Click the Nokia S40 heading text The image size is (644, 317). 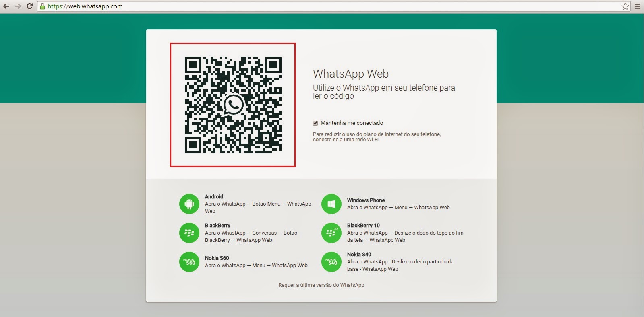[x=359, y=255]
